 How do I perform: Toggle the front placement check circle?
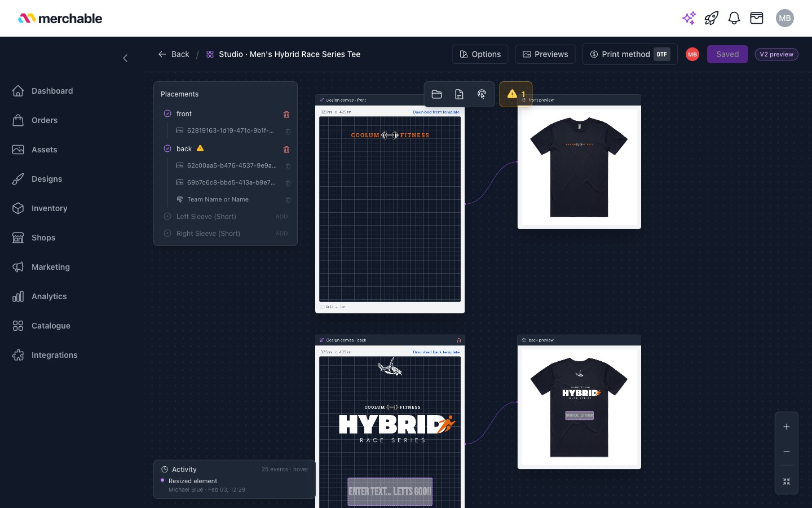pyautogui.click(x=167, y=113)
